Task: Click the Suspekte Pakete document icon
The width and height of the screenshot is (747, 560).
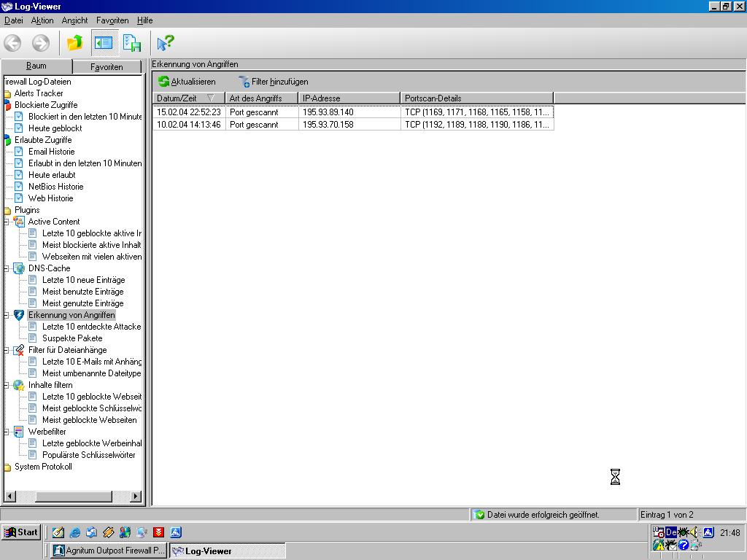Action: click(32, 338)
